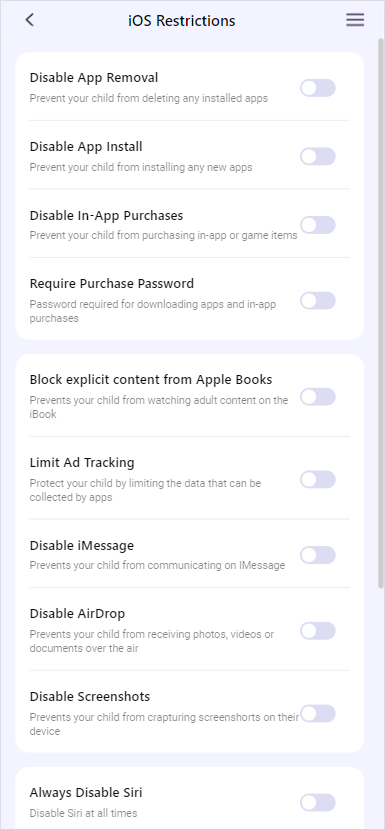Toggle the Disable iMessage switch

pos(318,555)
